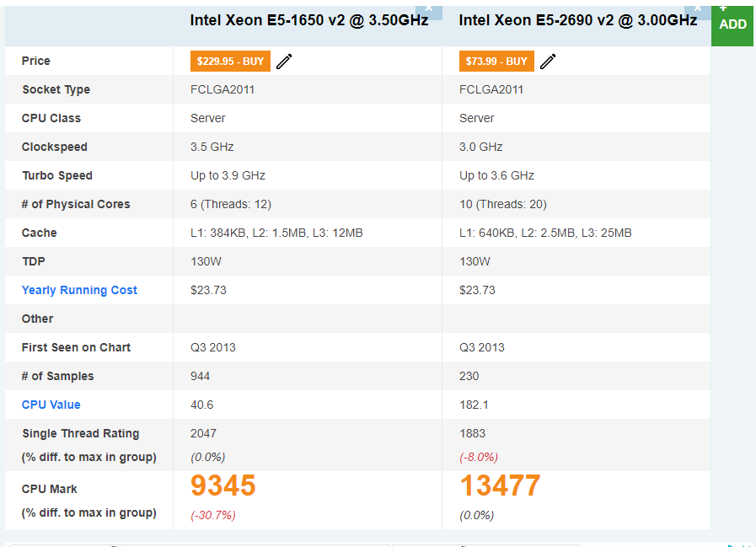
Task: Click the Clockspeed row label
Action: (55, 147)
